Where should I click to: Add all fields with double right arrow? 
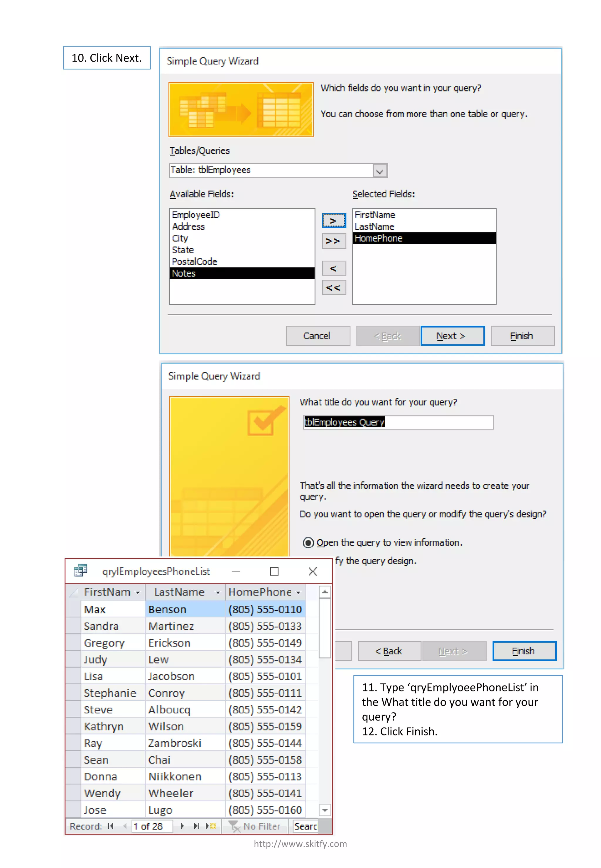334,241
